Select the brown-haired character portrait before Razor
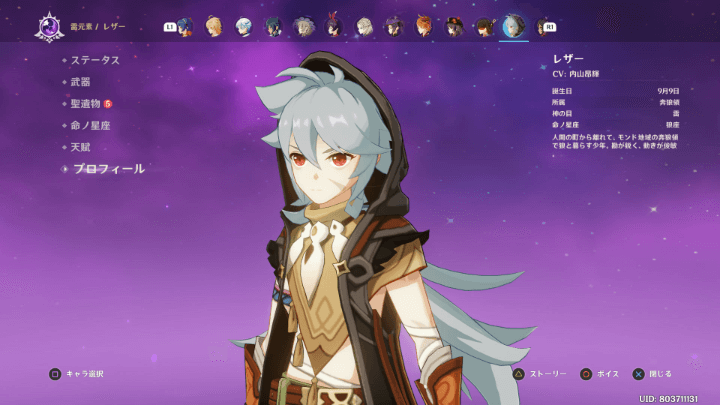 click(x=484, y=27)
